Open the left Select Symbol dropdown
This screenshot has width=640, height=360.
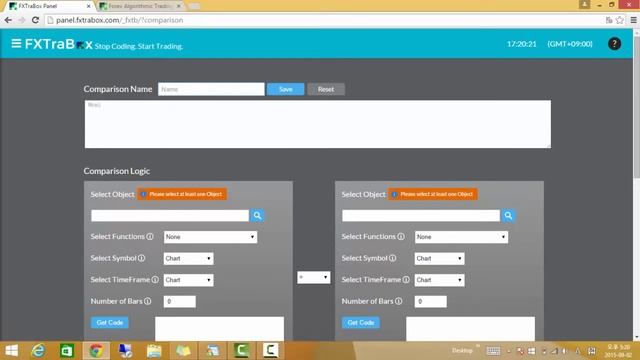click(x=188, y=258)
